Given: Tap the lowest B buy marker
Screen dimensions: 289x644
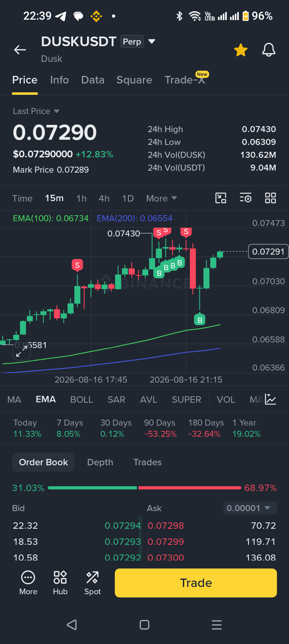Looking at the screenshot, I should (x=199, y=320).
